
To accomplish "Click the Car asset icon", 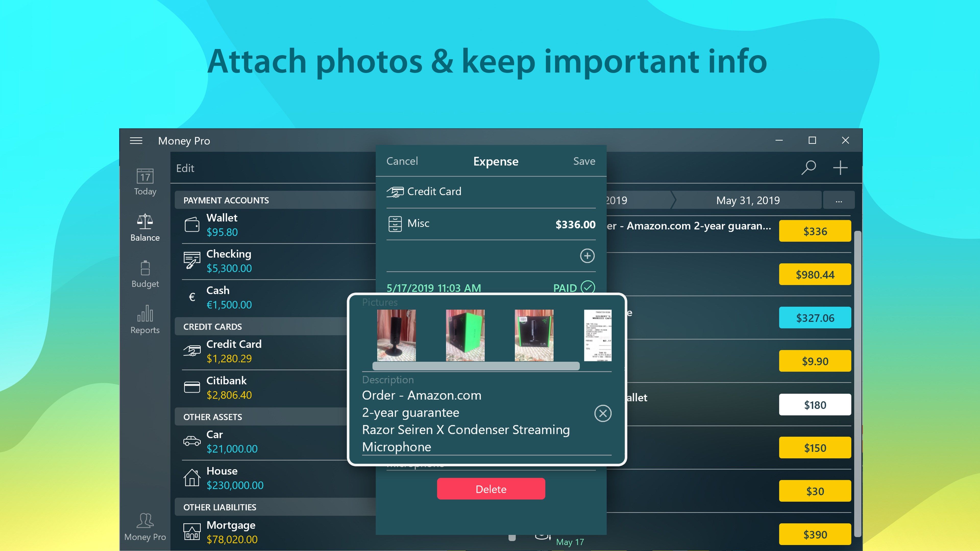I will pos(192,441).
